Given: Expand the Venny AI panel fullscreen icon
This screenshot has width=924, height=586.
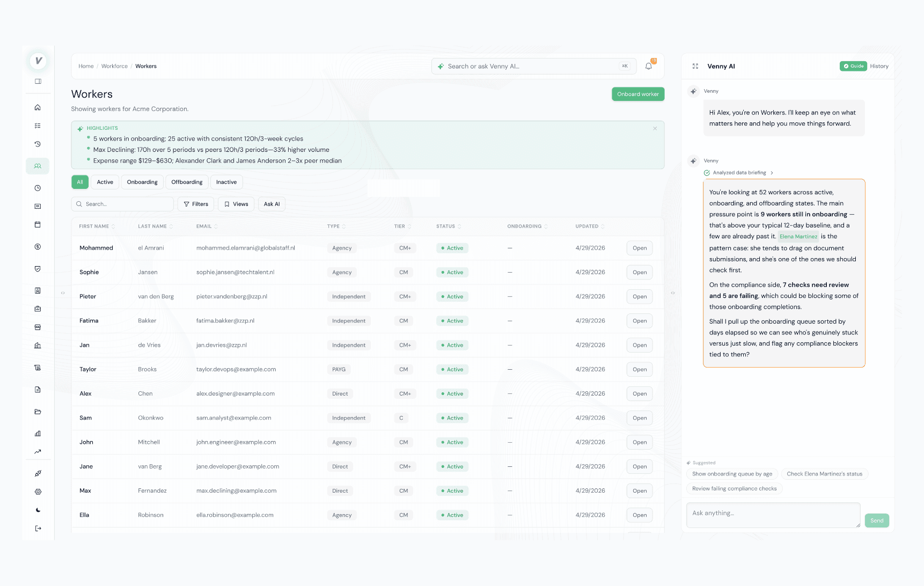Looking at the screenshot, I should pos(695,66).
